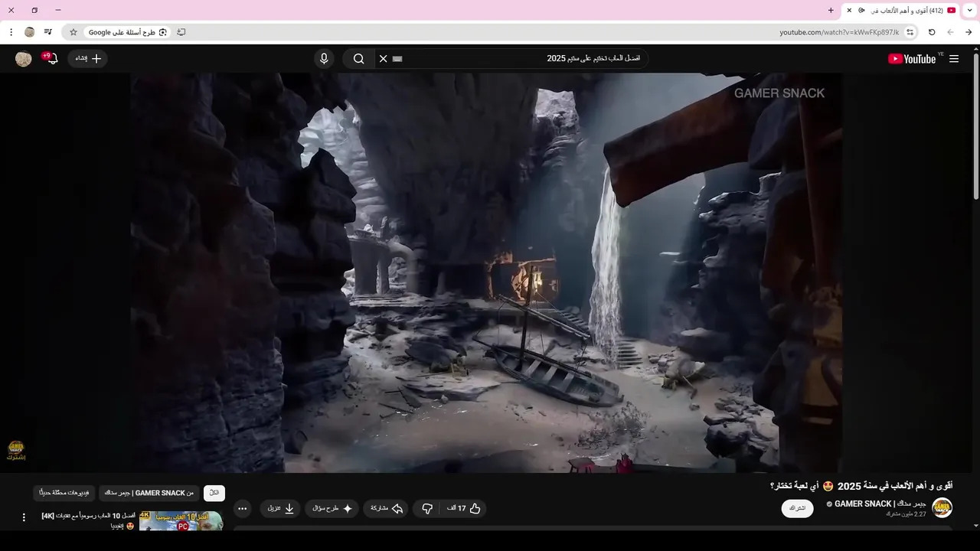Dislike the video with thumbs-down
980x551 pixels.
[427, 508]
